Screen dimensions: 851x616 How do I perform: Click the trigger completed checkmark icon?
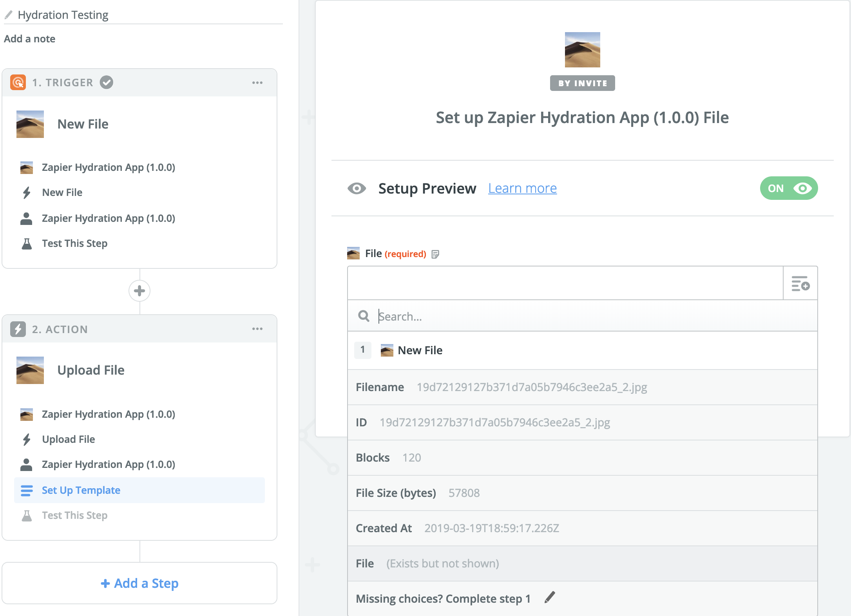tap(107, 82)
